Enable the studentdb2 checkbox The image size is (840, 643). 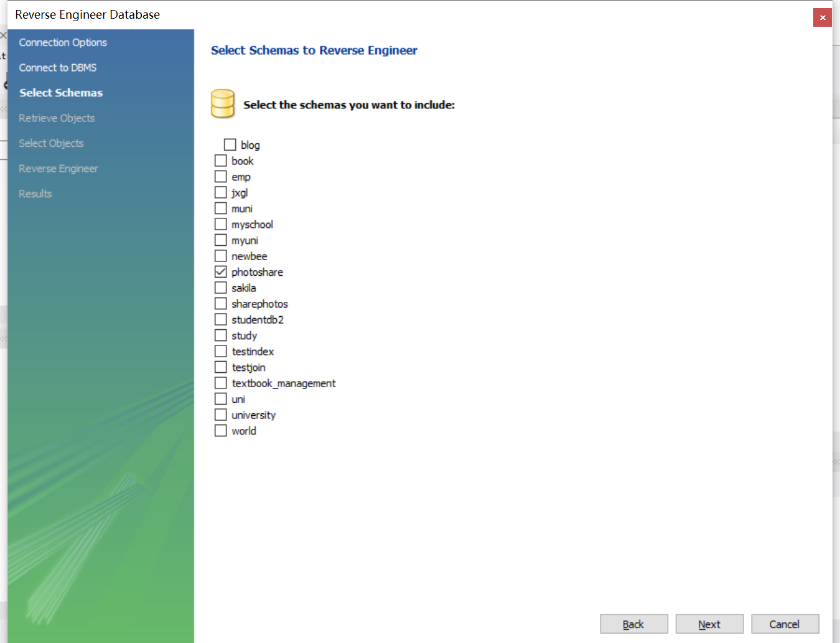click(220, 319)
